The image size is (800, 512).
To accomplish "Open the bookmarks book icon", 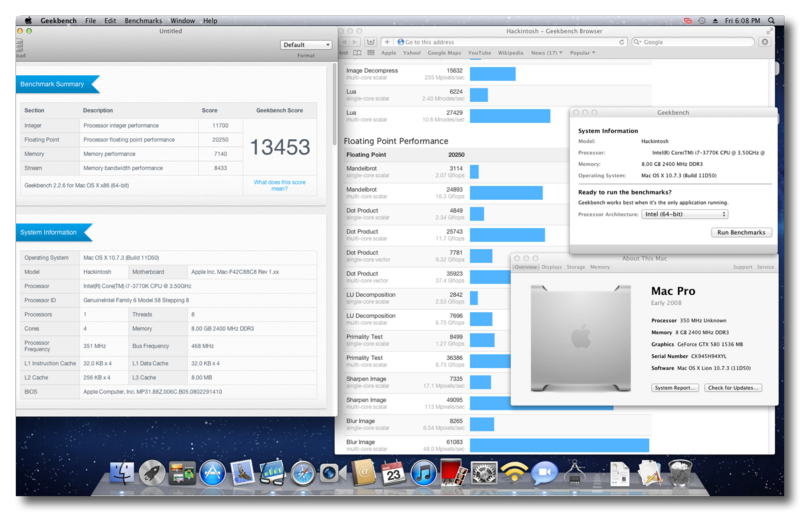I will tap(357, 53).
